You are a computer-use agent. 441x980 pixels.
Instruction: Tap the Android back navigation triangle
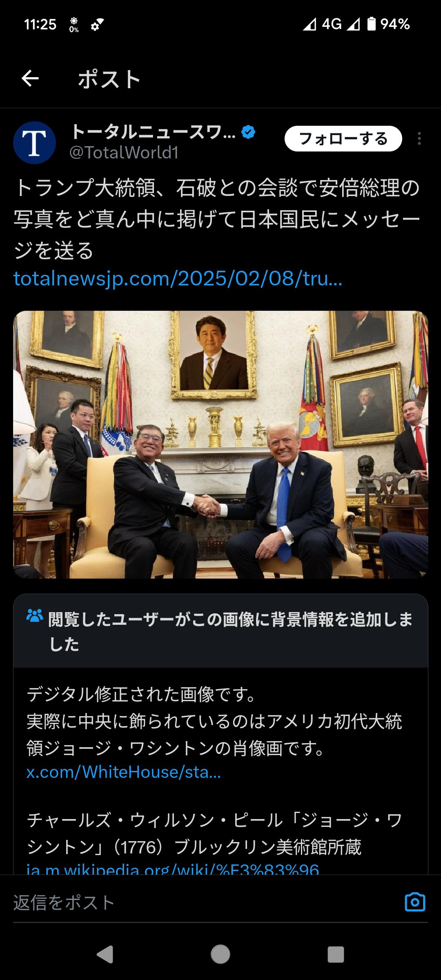click(105, 954)
